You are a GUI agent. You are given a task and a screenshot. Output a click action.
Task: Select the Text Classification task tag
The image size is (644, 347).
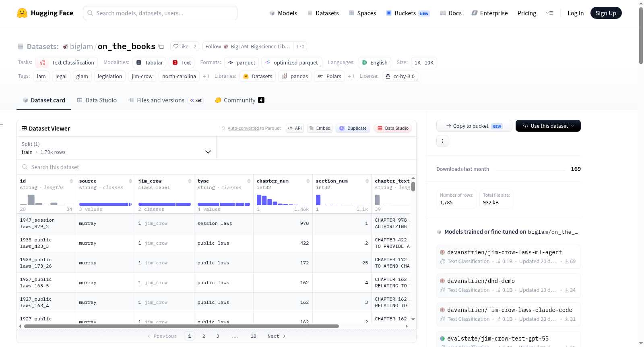click(66, 62)
